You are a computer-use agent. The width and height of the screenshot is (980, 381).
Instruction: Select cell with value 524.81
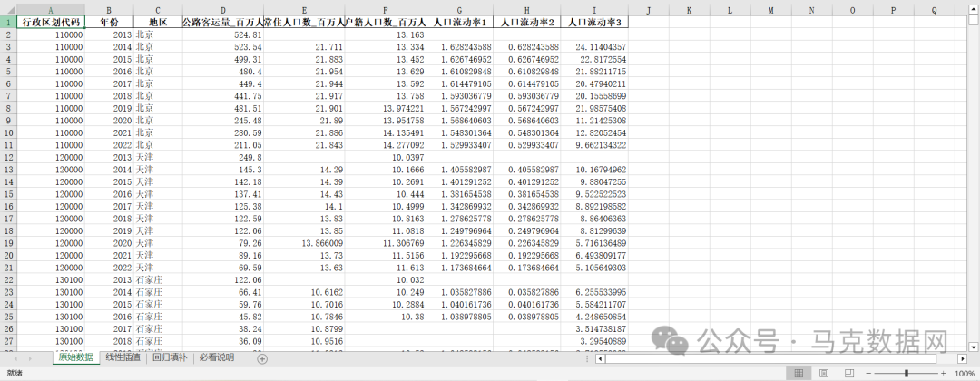click(x=223, y=34)
